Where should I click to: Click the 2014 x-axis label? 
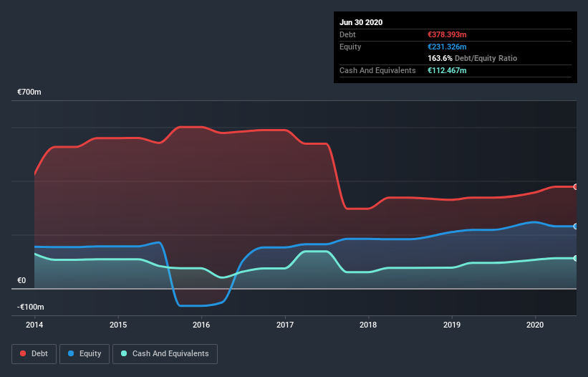pyautogui.click(x=34, y=325)
